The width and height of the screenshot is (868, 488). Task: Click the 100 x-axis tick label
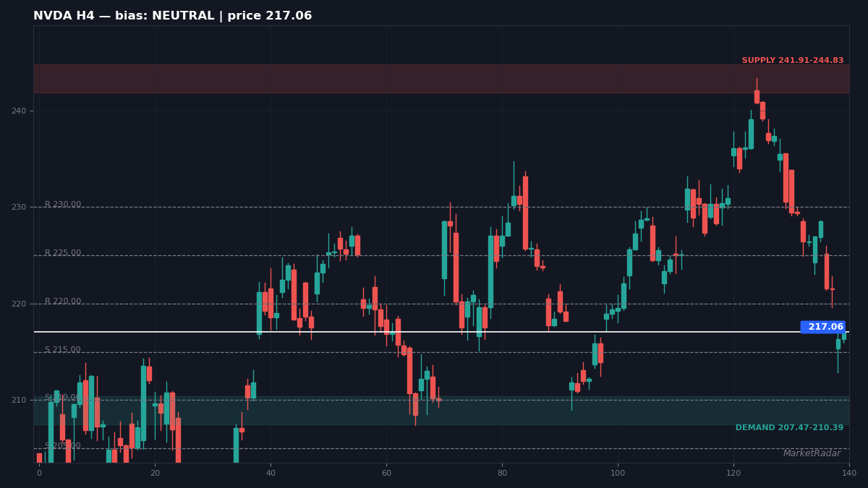point(618,473)
